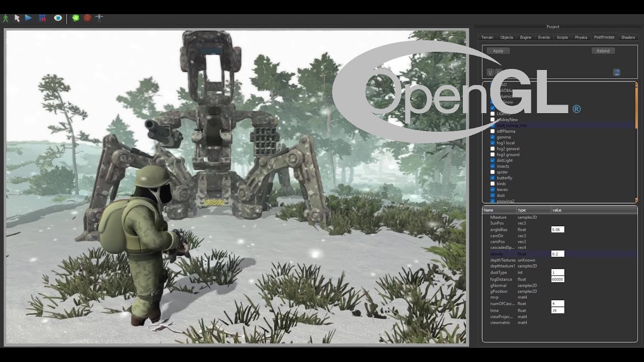Disable the distLight checkbox
Image resolution: width=644 pixels, height=362 pixels.
pyautogui.click(x=493, y=160)
